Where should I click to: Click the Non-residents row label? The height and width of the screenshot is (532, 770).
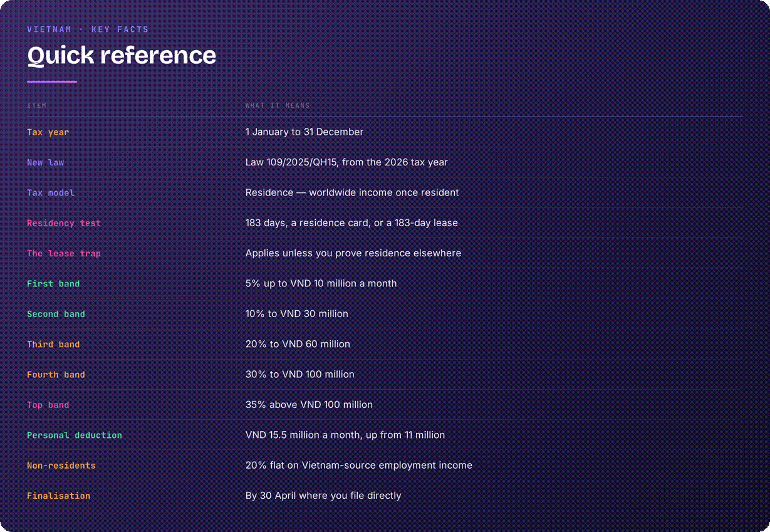pos(61,466)
